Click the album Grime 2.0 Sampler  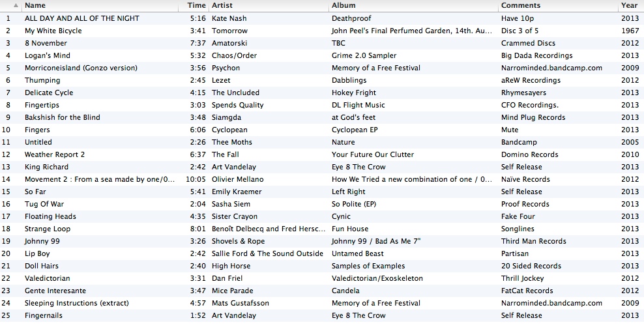click(x=364, y=55)
